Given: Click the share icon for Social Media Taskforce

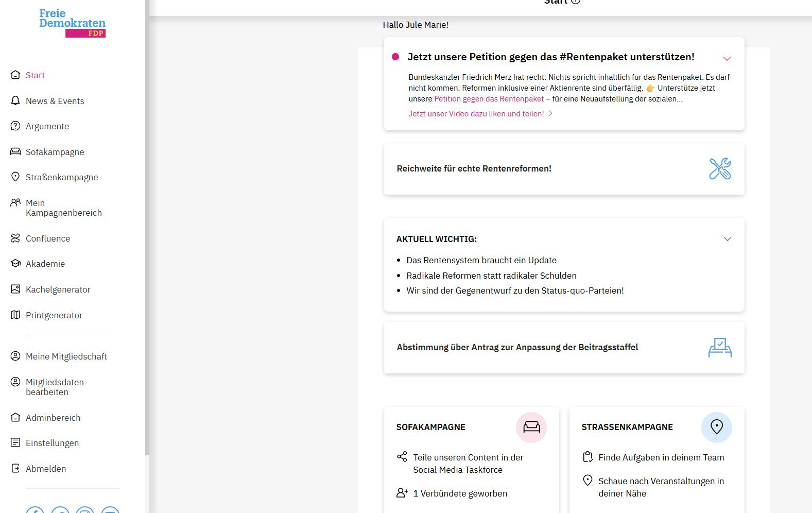Looking at the screenshot, I should pyautogui.click(x=402, y=457).
